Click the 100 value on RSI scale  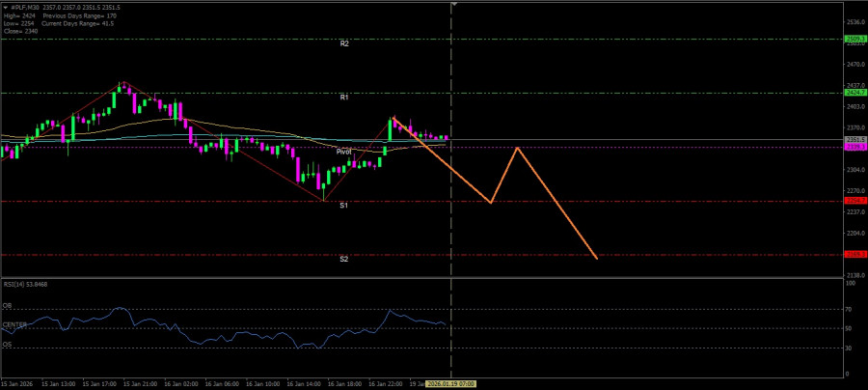853,283
